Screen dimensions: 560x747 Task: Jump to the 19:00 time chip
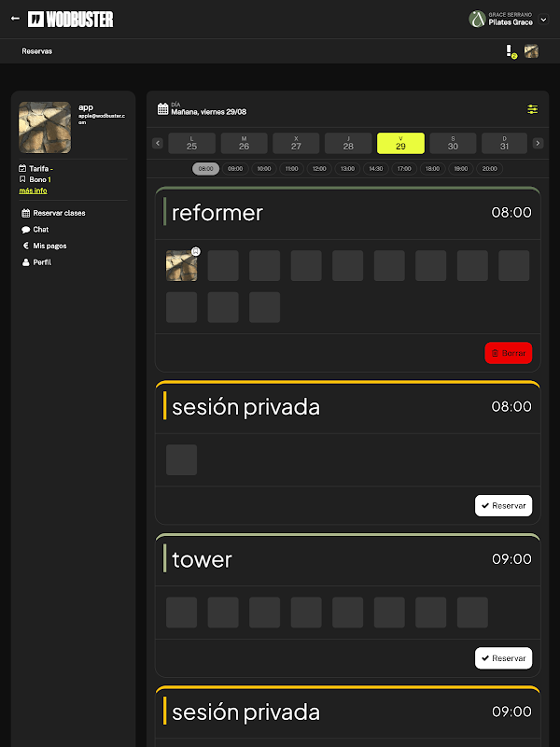click(461, 169)
